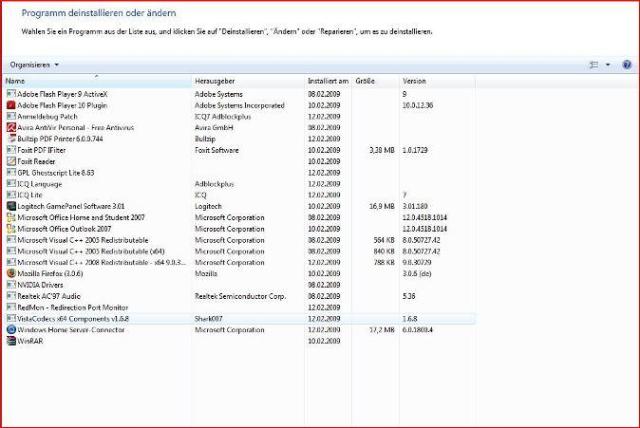Click publisher Avira GmbH
Screen dimensions: 640x428
[214, 128]
